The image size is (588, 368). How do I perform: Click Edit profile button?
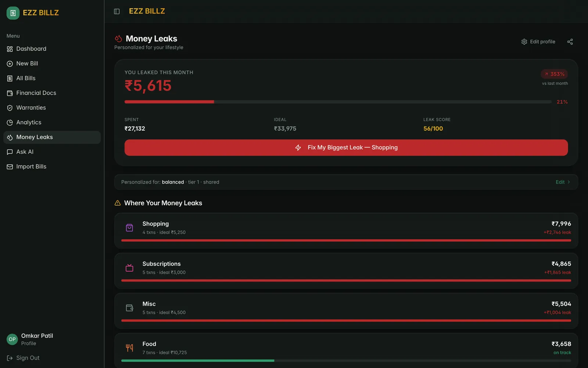[538, 42]
